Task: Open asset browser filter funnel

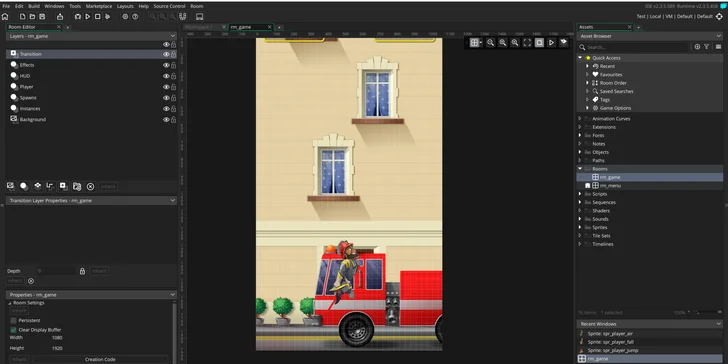Action: (707, 47)
